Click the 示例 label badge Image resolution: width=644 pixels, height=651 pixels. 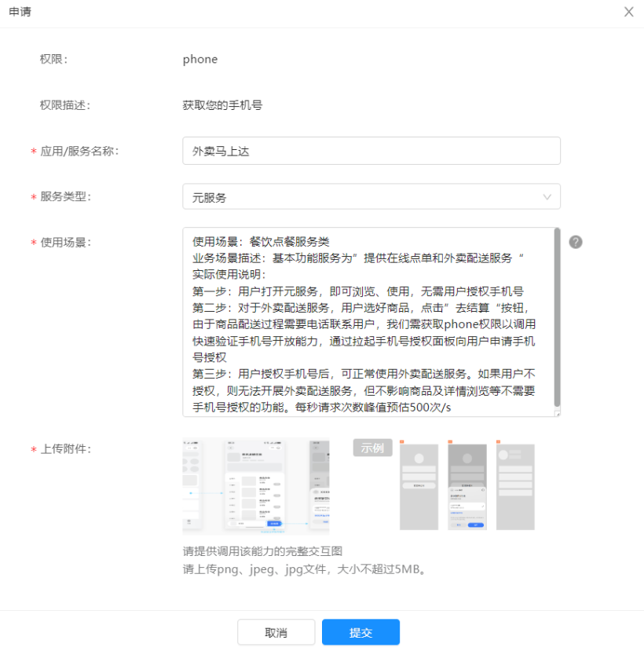click(x=372, y=448)
